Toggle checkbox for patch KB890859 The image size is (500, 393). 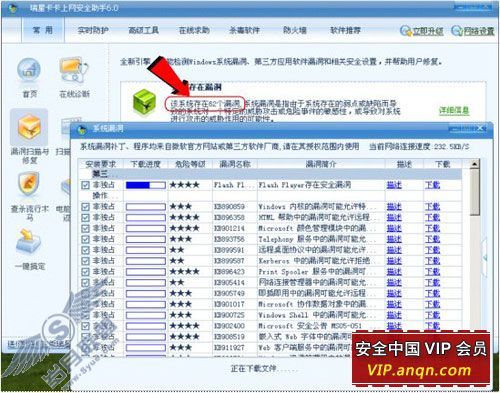[85, 207]
